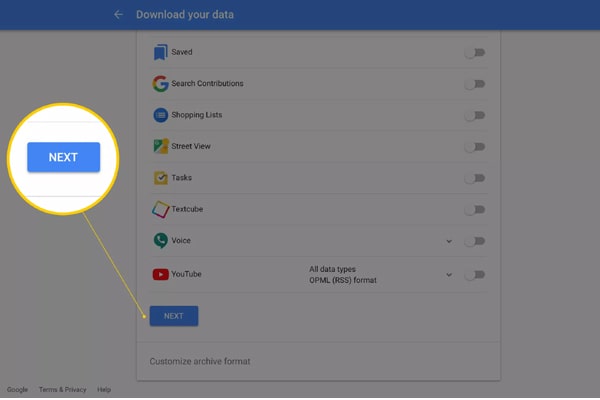Image resolution: width=600 pixels, height=400 pixels.
Task: Click the Voice phone icon
Action: coord(160,241)
